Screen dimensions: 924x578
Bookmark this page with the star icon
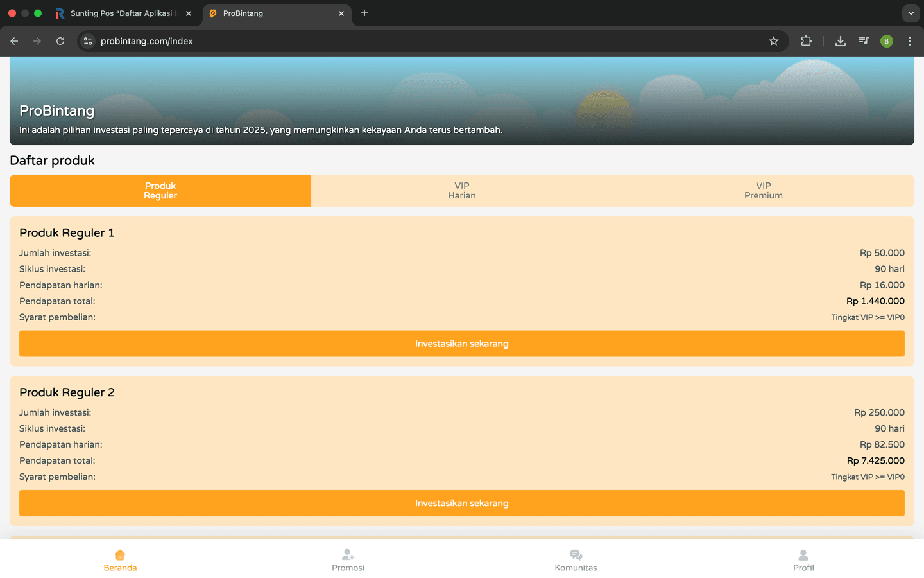(774, 41)
